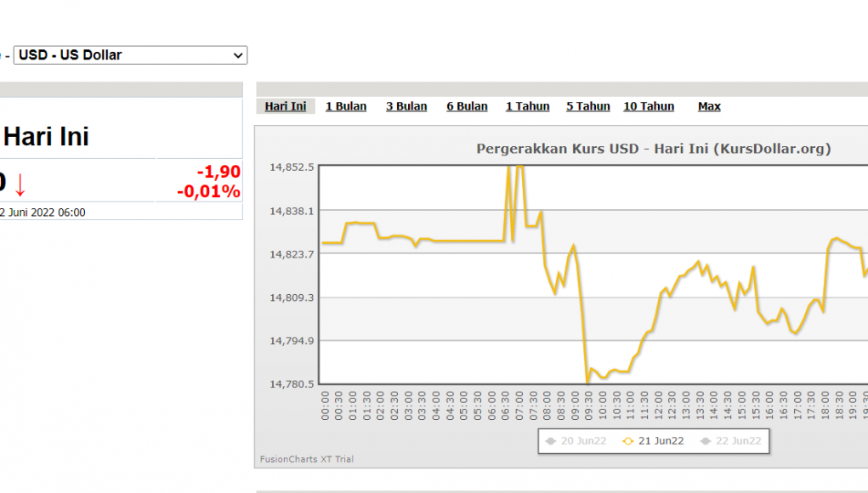Open the 10 Tahun chart range

pyautogui.click(x=649, y=106)
